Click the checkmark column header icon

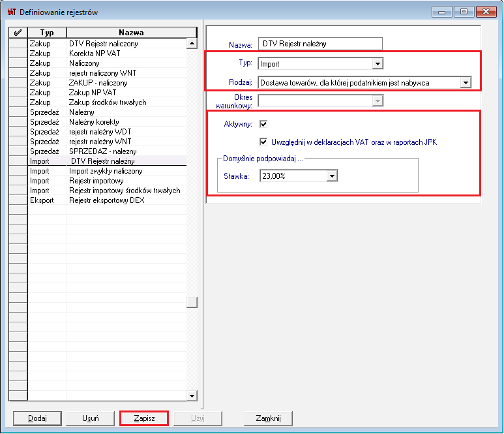[x=18, y=33]
